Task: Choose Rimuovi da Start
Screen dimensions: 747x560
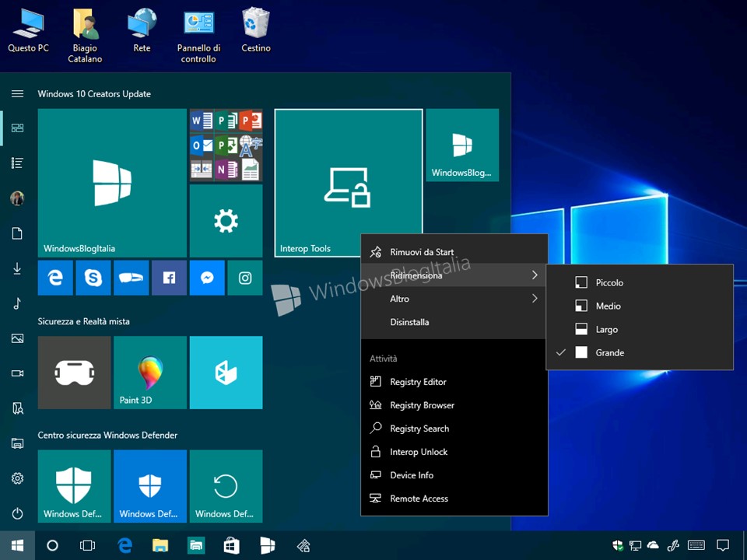Action: tap(454, 252)
